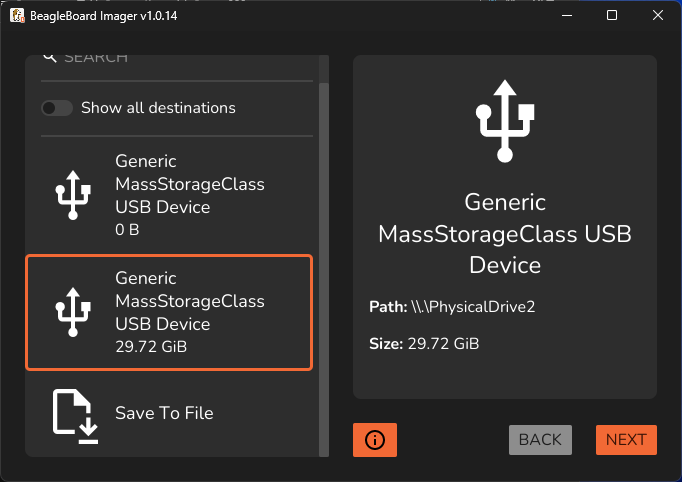Screen dimensions: 682x482
Task: Focus the SEARCH input field
Action: point(177,58)
